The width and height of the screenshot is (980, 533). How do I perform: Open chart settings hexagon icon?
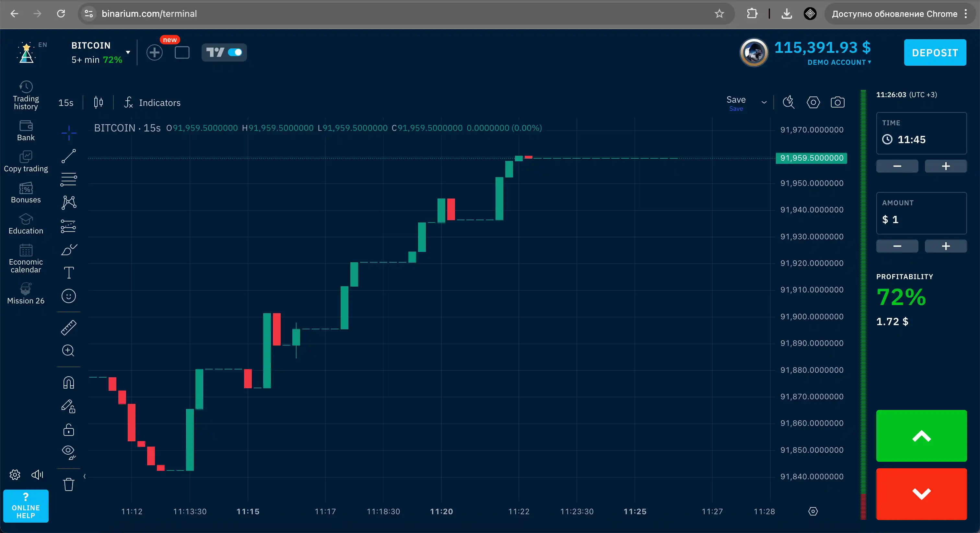(x=813, y=102)
